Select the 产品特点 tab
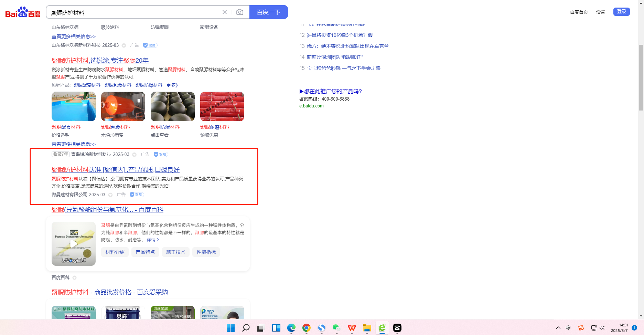 145,252
